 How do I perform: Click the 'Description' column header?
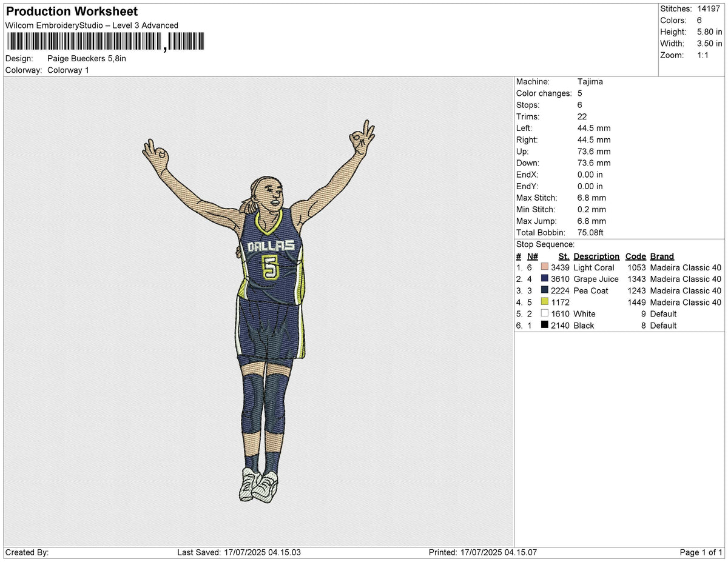click(596, 256)
